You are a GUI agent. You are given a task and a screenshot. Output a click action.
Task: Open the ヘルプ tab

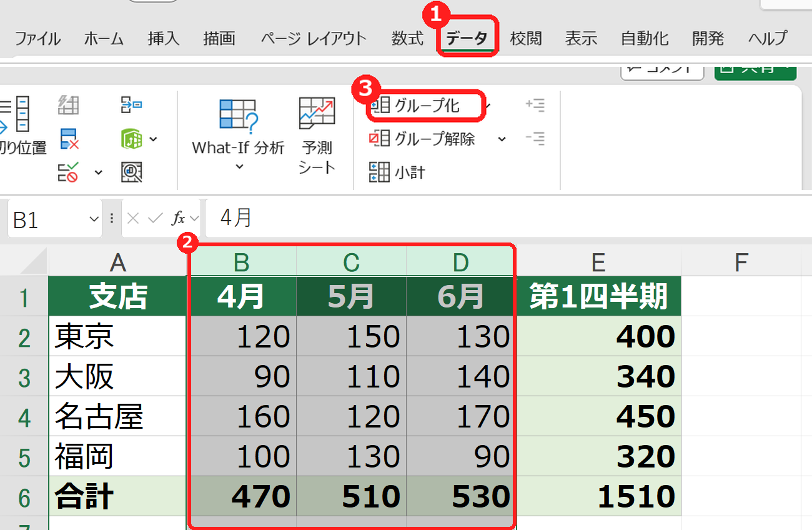[768, 39]
